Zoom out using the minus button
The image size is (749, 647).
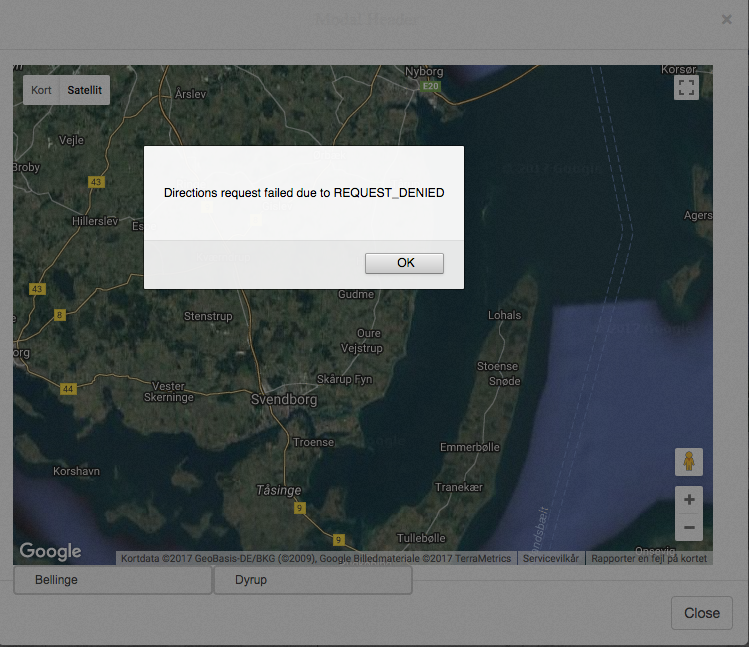click(x=688, y=527)
